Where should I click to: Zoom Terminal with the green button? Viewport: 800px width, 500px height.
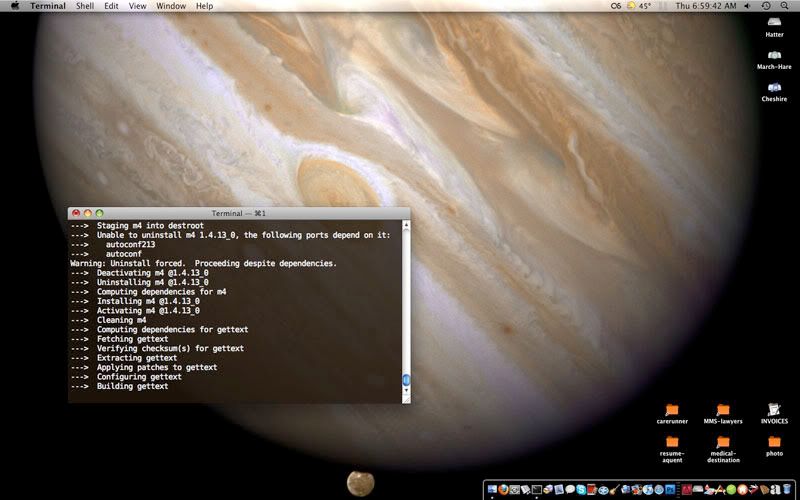(x=99, y=213)
